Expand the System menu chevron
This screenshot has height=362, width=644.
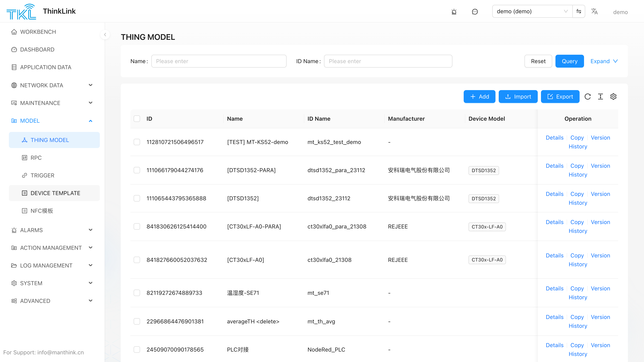pyautogui.click(x=91, y=283)
